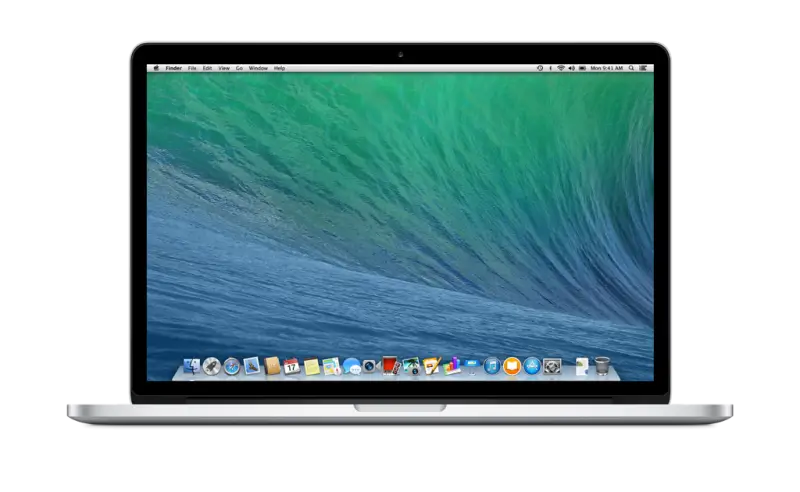Click the Mon 9:41 AM clock
The image size is (800, 492).
[x=607, y=68]
